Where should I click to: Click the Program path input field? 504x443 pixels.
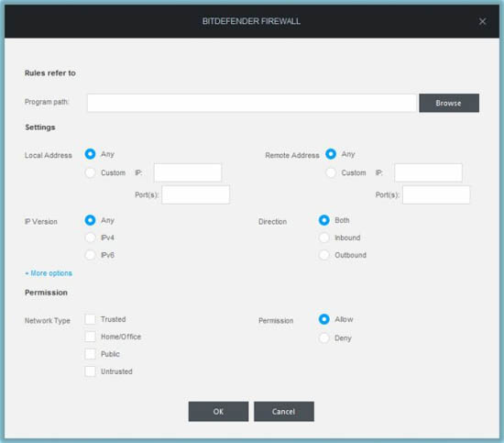[x=252, y=103]
